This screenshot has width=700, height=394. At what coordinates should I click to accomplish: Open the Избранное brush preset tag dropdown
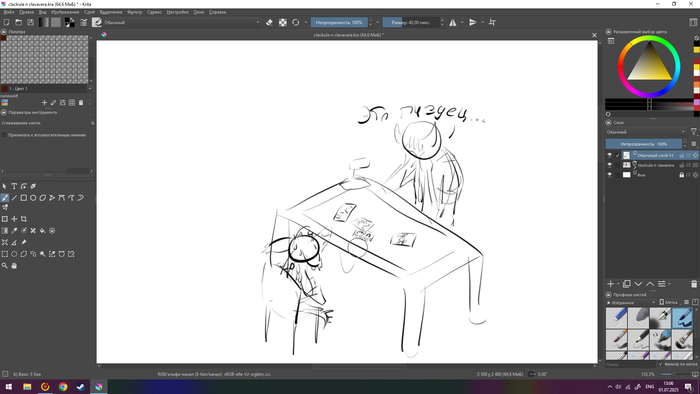click(631, 303)
